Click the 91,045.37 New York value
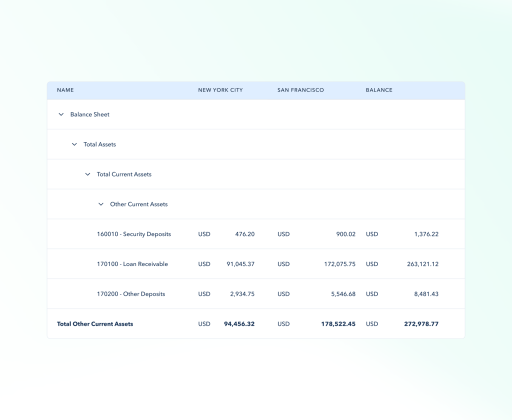This screenshot has height=420, width=512. pyautogui.click(x=240, y=264)
